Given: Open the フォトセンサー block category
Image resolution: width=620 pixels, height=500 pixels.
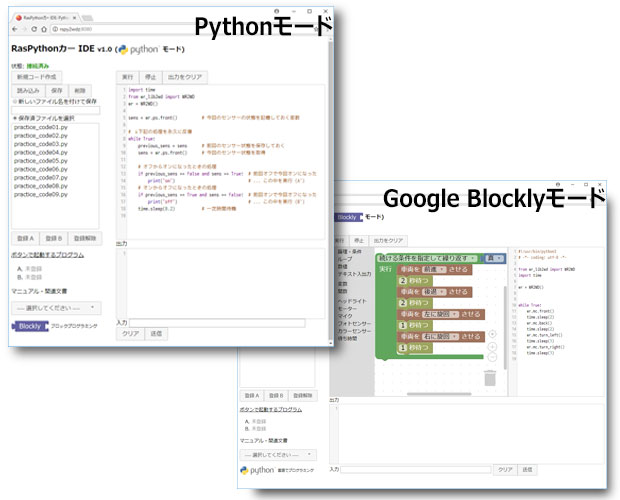Looking at the screenshot, I should pos(354,323).
